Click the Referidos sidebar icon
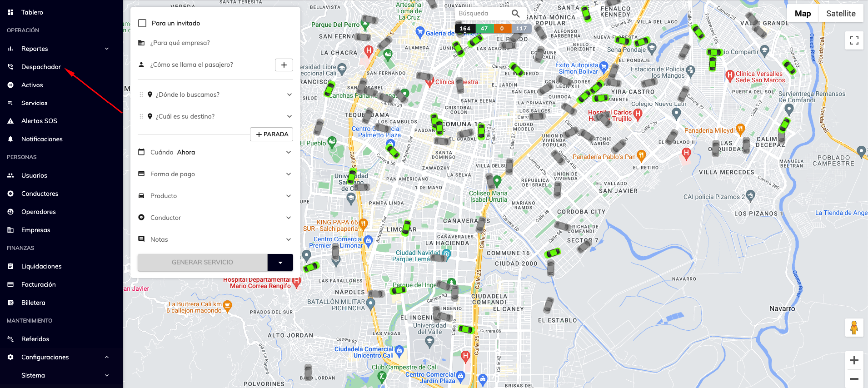This screenshot has width=868, height=388. click(x=10, y=339)
